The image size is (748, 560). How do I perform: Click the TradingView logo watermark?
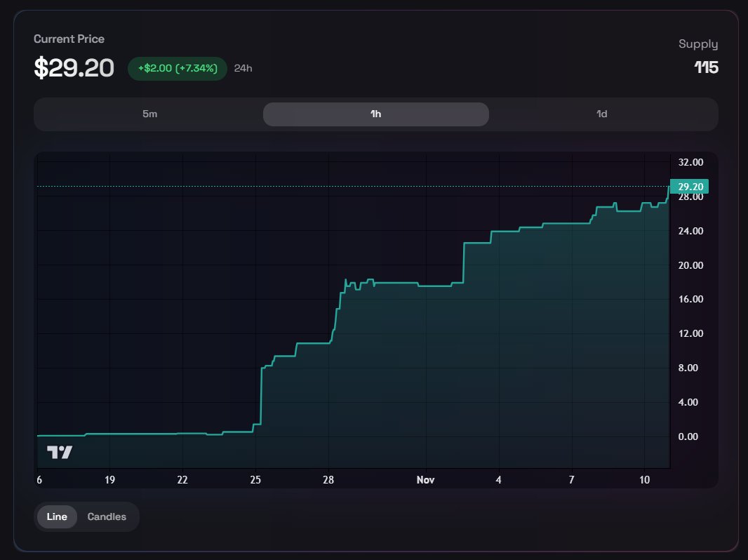pyautogui.click(x=60, y=451)
